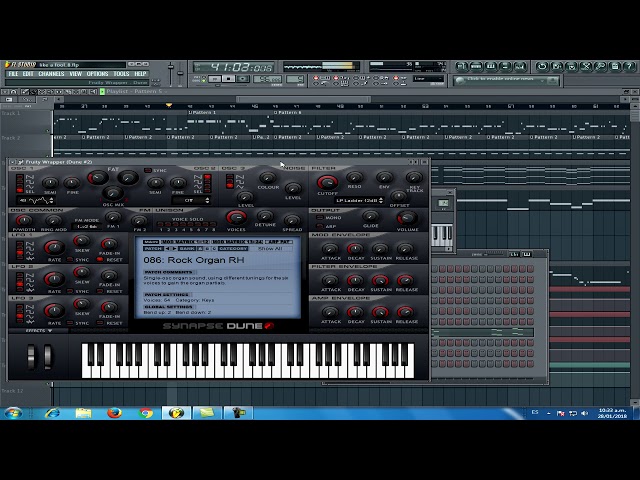Click the Dune pitch bend wheel
Image resolution: width=640 pixels, height=480 pixels.
click(31, 357)
